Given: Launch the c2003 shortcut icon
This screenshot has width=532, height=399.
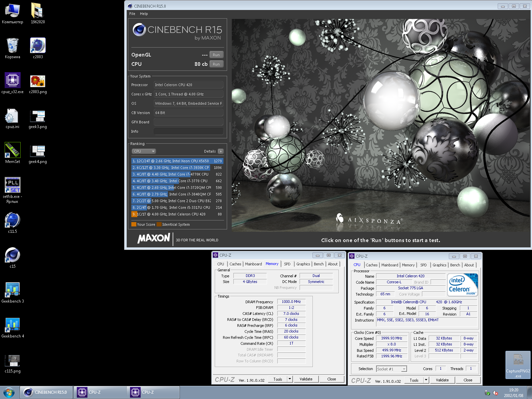Looking at the screenshot, I should (x=38, y=48).
